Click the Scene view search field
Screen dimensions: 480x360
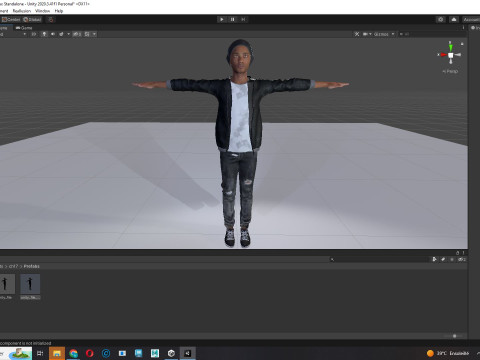click(x=431, y=34)
